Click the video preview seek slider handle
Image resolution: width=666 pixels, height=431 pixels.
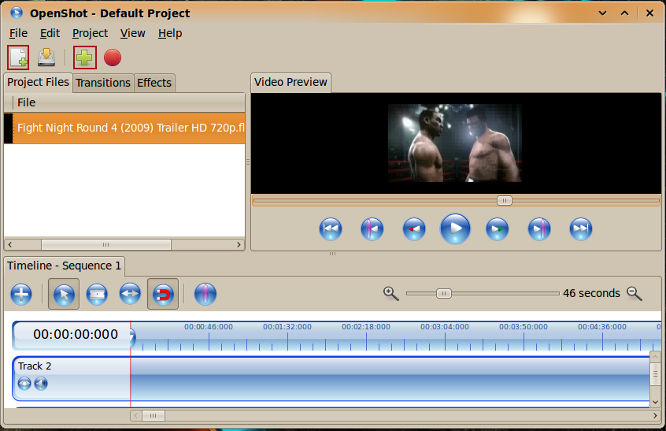tap(505, 200)
